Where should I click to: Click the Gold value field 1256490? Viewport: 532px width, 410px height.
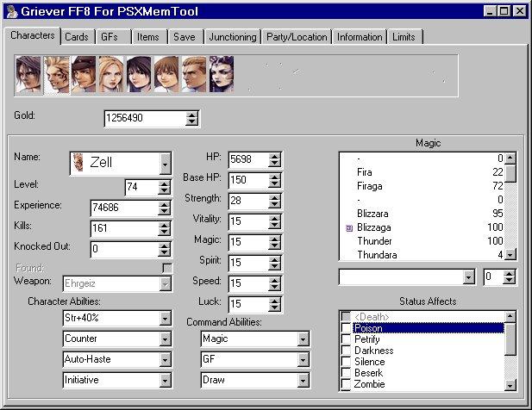click(x=145, y=118)
